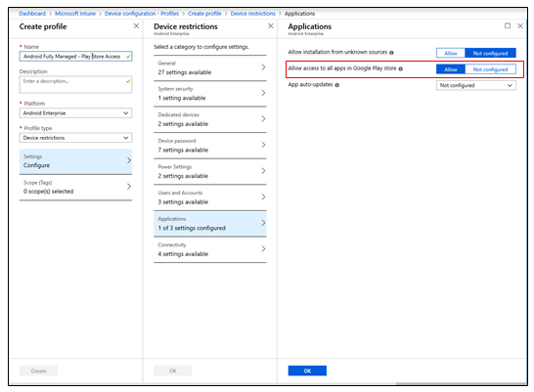Open the Profile type dropdown

[x=75, y=138]
